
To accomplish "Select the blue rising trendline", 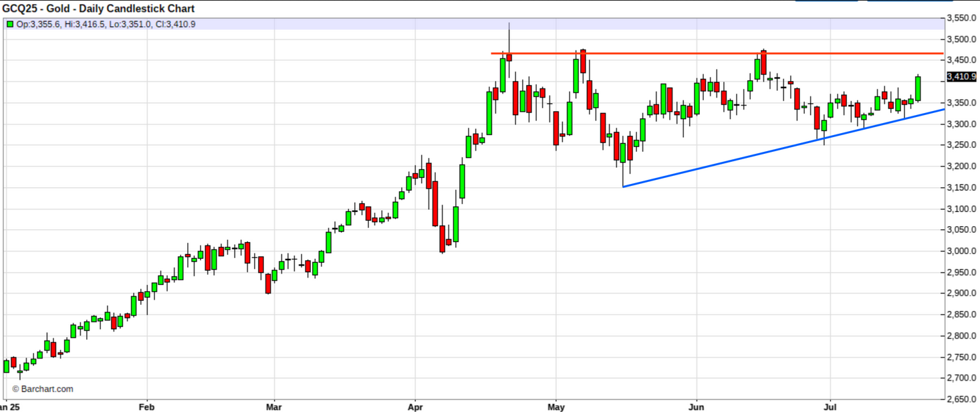I will tap(783, 148).
